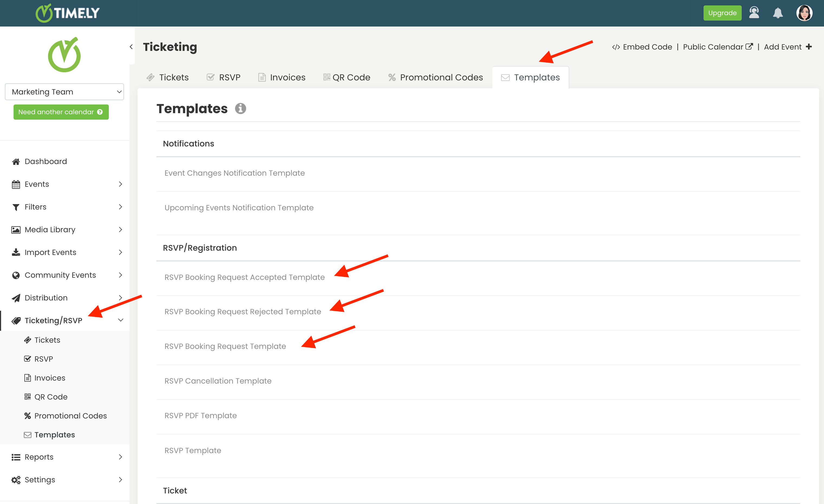Open the user profile avatar

point(804,13)
